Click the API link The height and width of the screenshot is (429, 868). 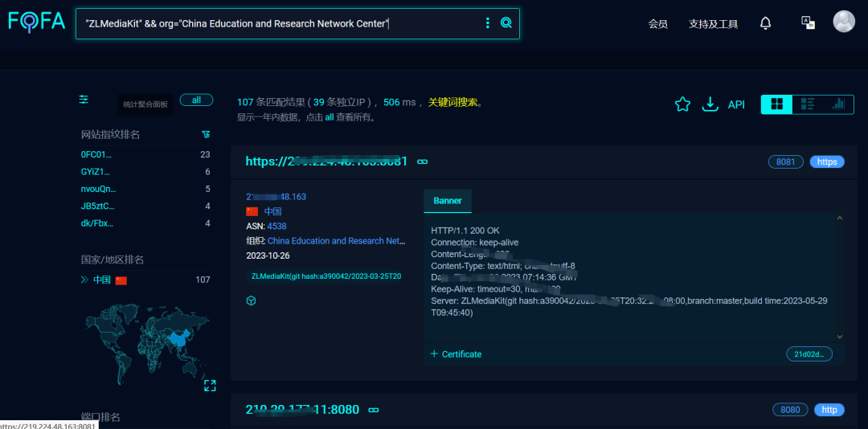pos(736,104)
